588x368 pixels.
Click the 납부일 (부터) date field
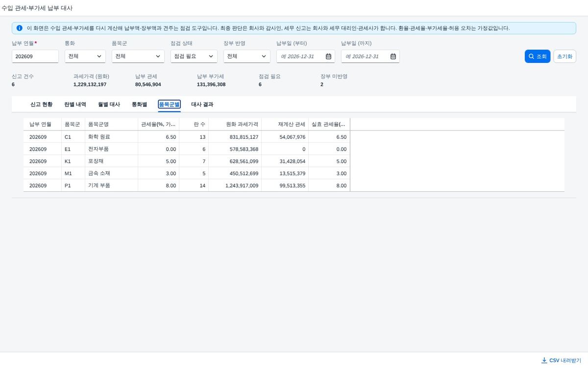pos(306,56)
